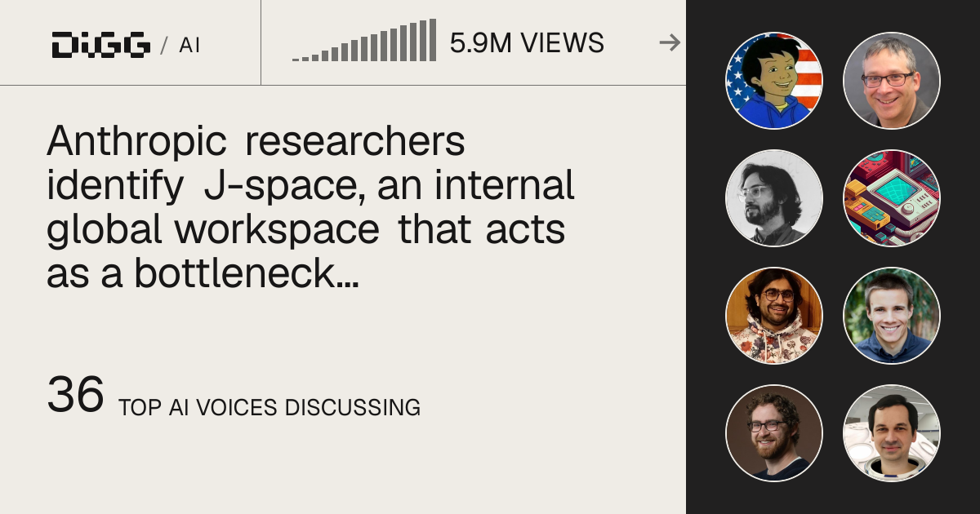Open the AI category label
The image size is (980, 514).
click(189, 45)
